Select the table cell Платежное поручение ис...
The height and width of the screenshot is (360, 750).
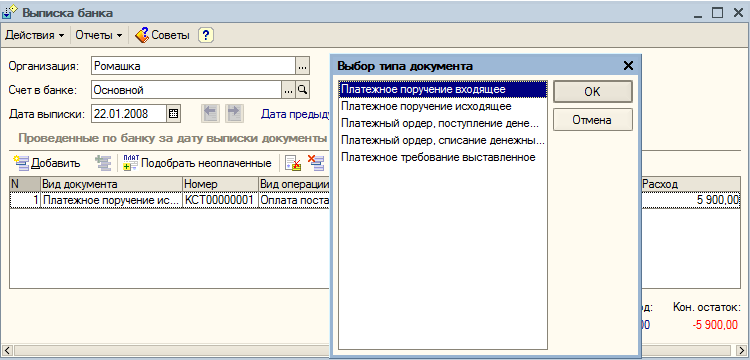pyautogui.click(x=111, y=200)
